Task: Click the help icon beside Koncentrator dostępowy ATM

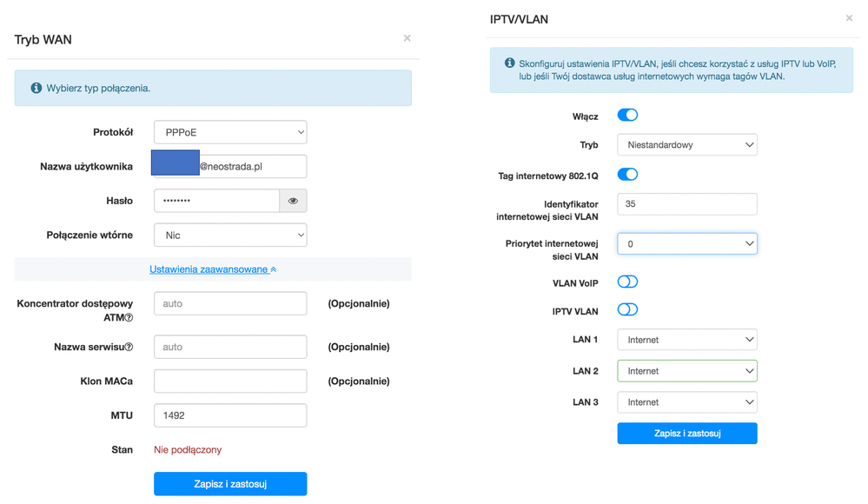Action: pyautogui.click(x=129, y=318)
